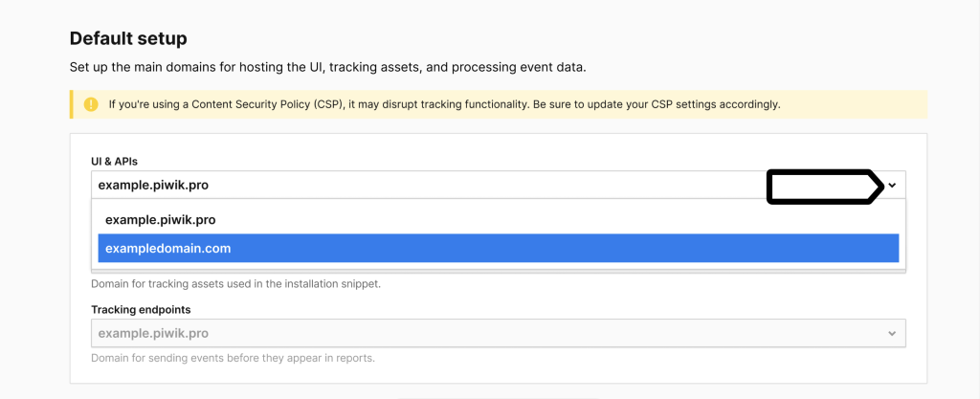Click the Default setup heading
The height and width of the screenshot is (399, 980).
pos(128,38)
